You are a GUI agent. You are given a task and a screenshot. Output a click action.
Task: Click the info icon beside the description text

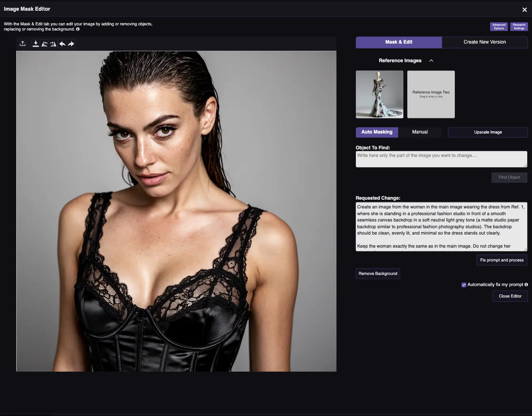(78, 29)
